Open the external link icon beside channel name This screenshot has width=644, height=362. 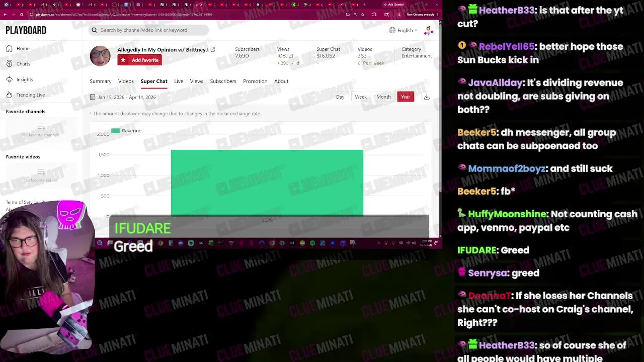coord(213,50)
